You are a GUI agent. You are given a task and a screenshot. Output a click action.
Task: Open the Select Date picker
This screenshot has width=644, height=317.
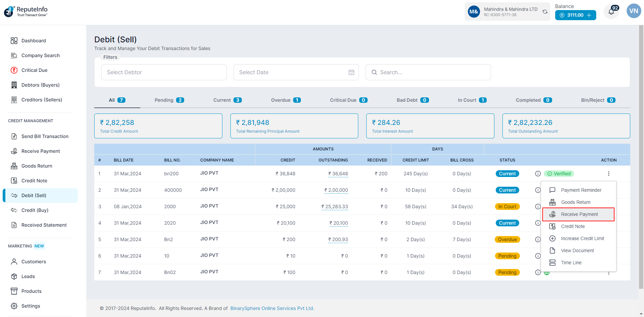292,72
